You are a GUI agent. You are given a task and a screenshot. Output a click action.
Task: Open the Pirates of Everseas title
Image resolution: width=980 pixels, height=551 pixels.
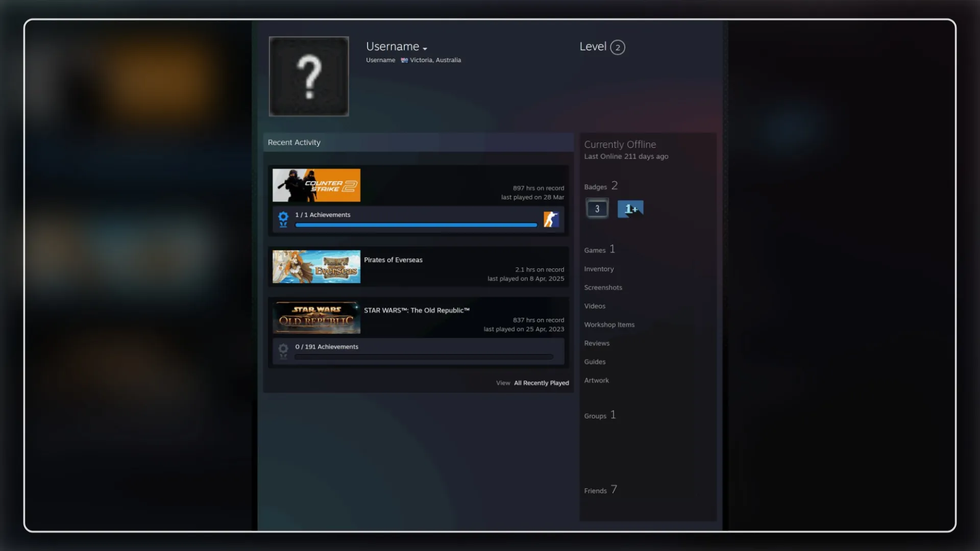pyautogui.click(x=393, y=260)
